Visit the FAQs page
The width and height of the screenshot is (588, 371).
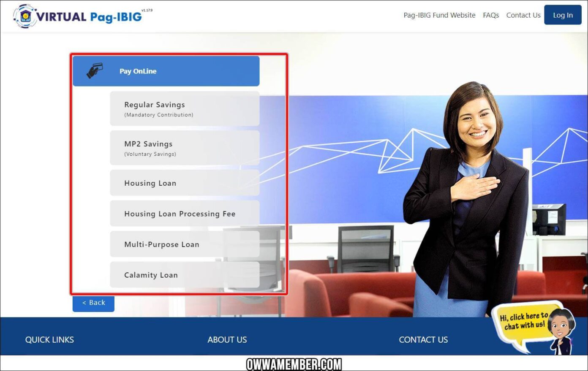(x=491, y=15)
